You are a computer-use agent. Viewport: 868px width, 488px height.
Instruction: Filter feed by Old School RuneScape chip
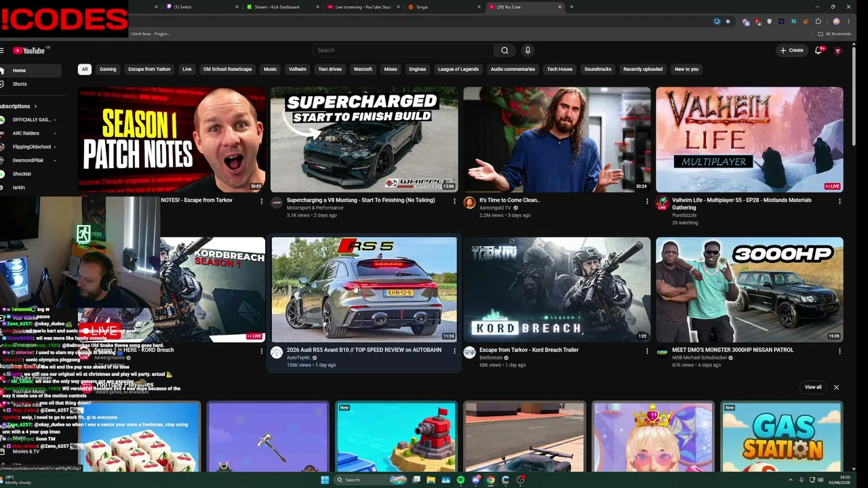228,69
